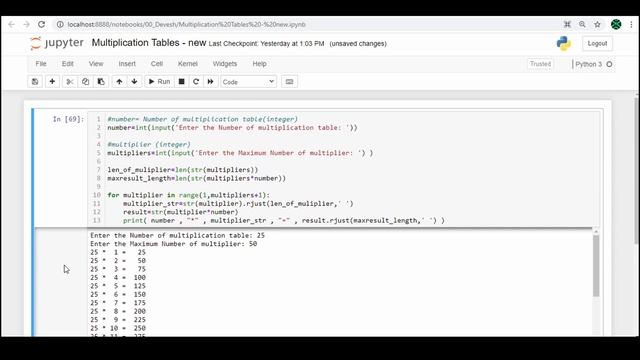Click the output area left margin to collapse output

tap(61, 282)
